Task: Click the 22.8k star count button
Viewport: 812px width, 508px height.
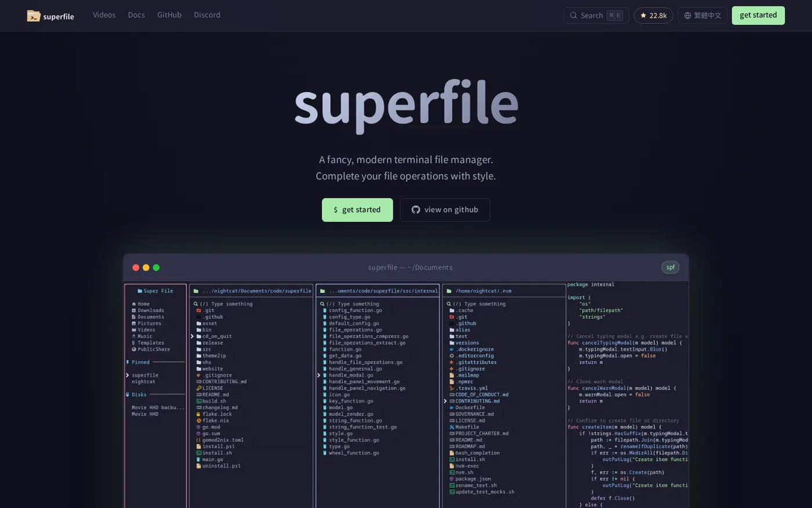Action: (x=653, y=16)
